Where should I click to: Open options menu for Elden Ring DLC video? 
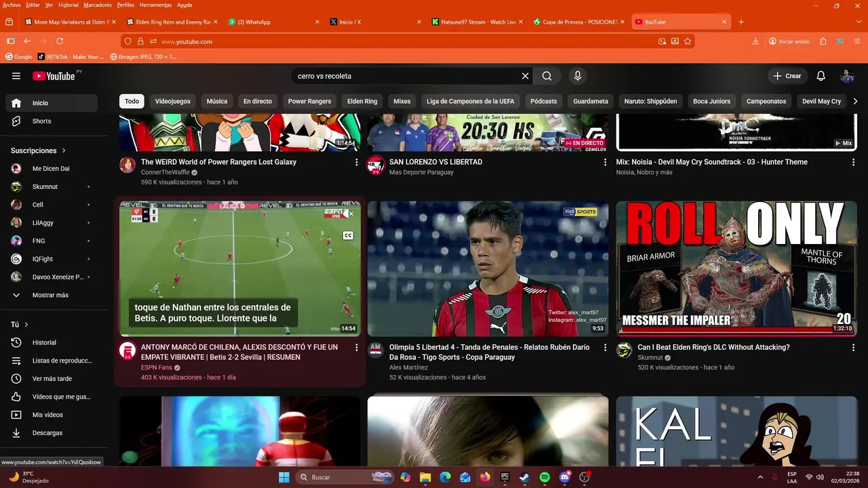(x=853, y=348)
